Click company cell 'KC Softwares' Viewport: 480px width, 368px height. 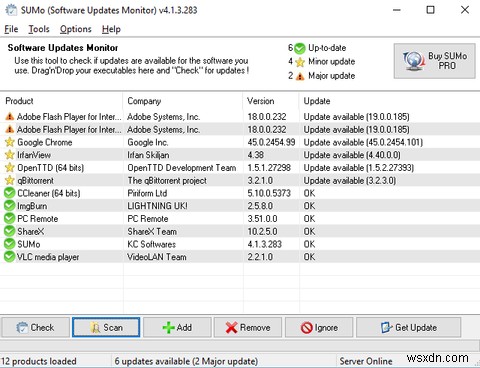pyautogui.click(x=151, y=244)
